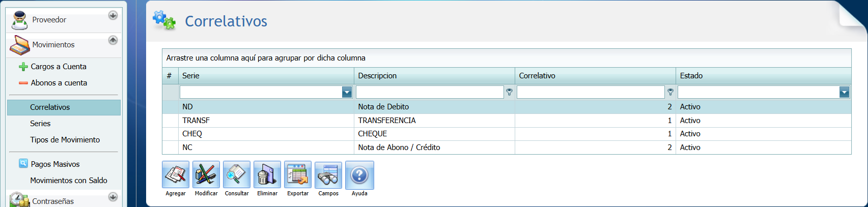Click the Correlativo filter text field
Screen dimensions: 868x207
[591, 92]
